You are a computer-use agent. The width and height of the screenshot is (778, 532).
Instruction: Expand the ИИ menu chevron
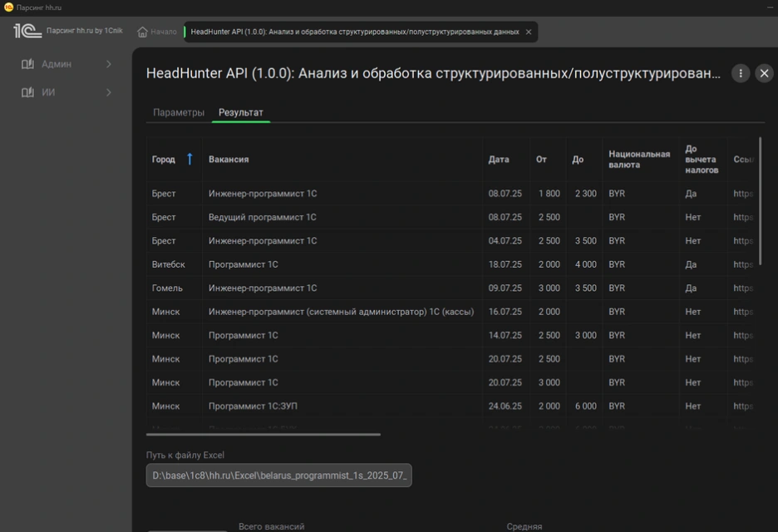[109, 92]
